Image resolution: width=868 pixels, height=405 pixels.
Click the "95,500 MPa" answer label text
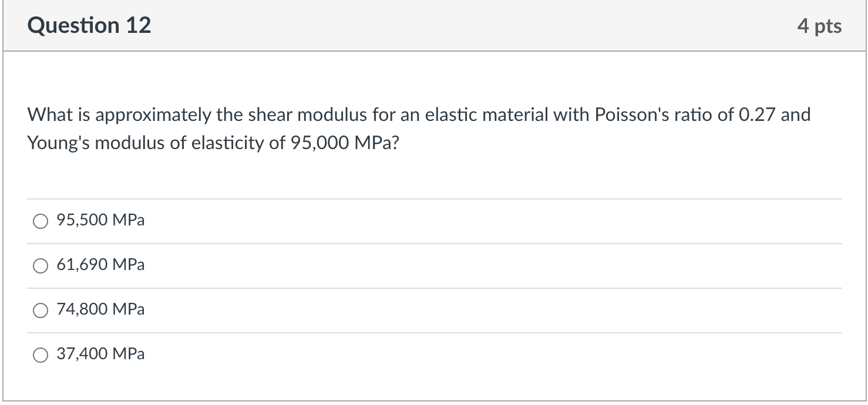pyautogui.click(x=100, y=221)
